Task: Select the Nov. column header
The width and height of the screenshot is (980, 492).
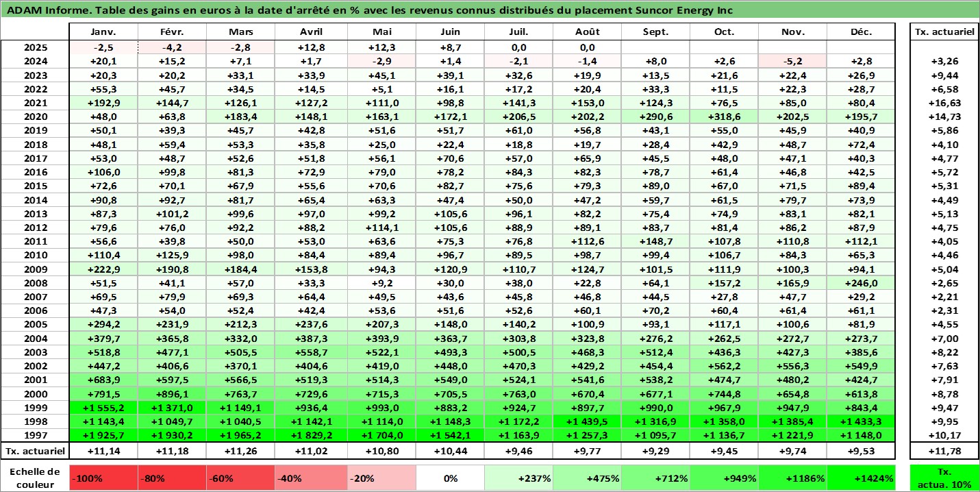Action: pyautogui.click(x=792, y=32)
